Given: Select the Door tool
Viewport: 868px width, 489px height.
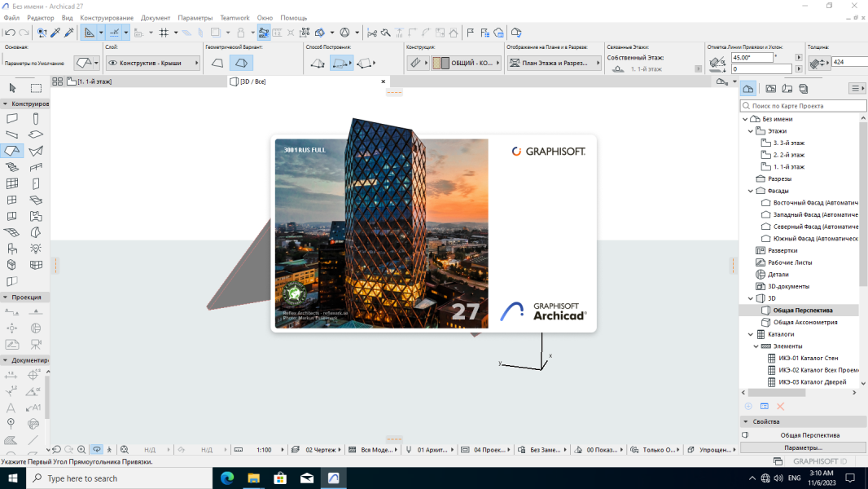Looking at the screenshot, I should [36, 183].
